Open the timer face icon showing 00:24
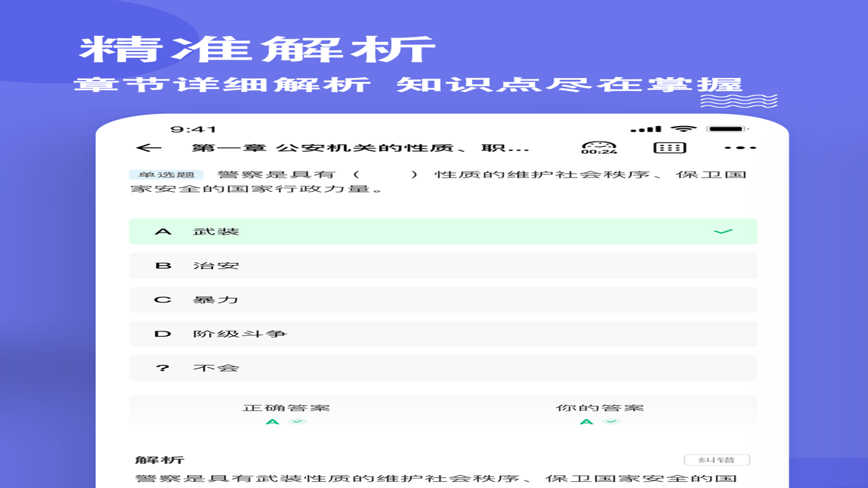Image resolution: width=868 pixels, height=488 pixels. 599,148
